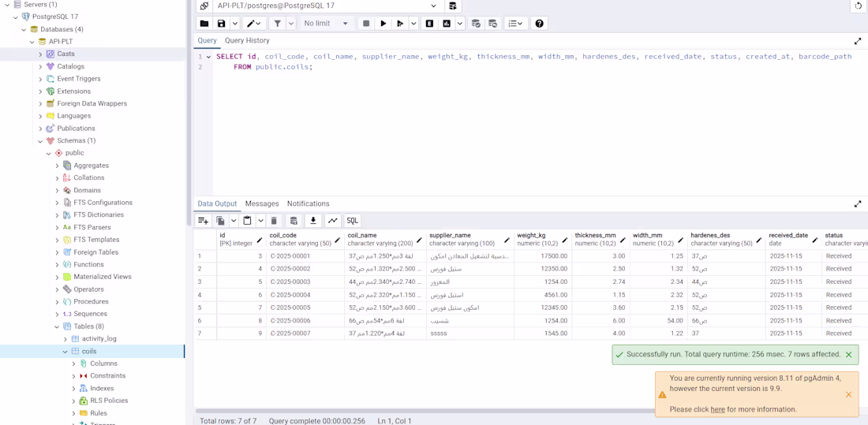Switch to the Messages tab
The width and height of the screenshot is (868, 425).
[x=262, y=203]
